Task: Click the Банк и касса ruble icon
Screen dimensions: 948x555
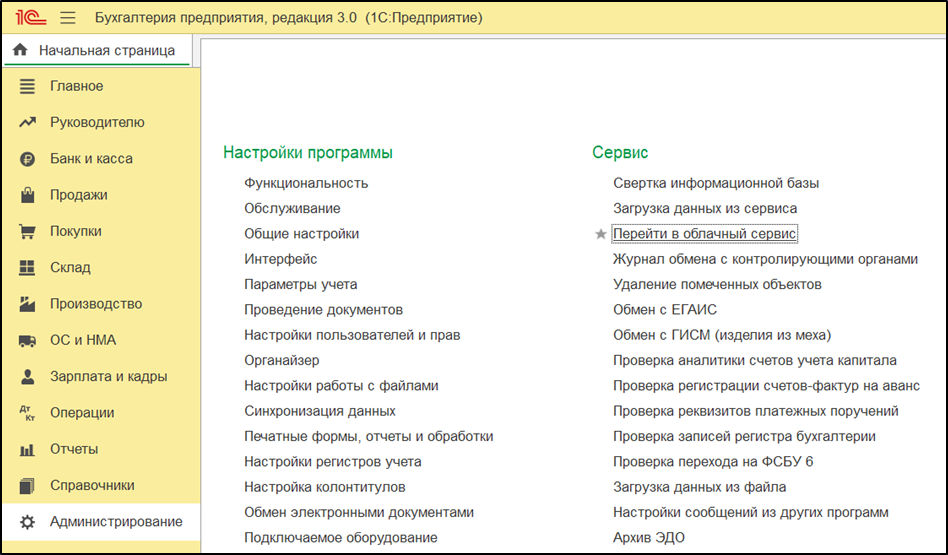Action: (27, 158)
